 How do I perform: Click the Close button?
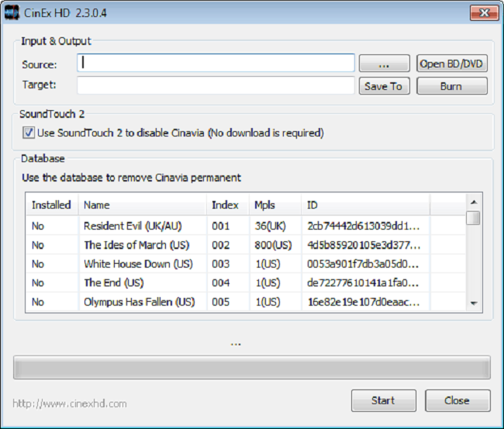[x=457, y=401]
